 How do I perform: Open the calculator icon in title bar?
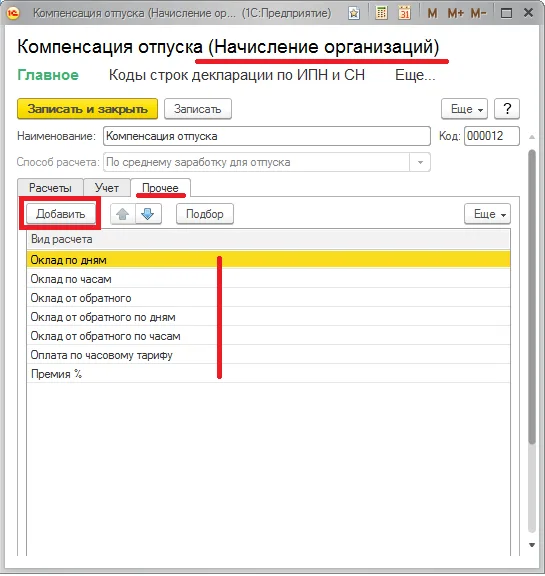click(382, 14)
